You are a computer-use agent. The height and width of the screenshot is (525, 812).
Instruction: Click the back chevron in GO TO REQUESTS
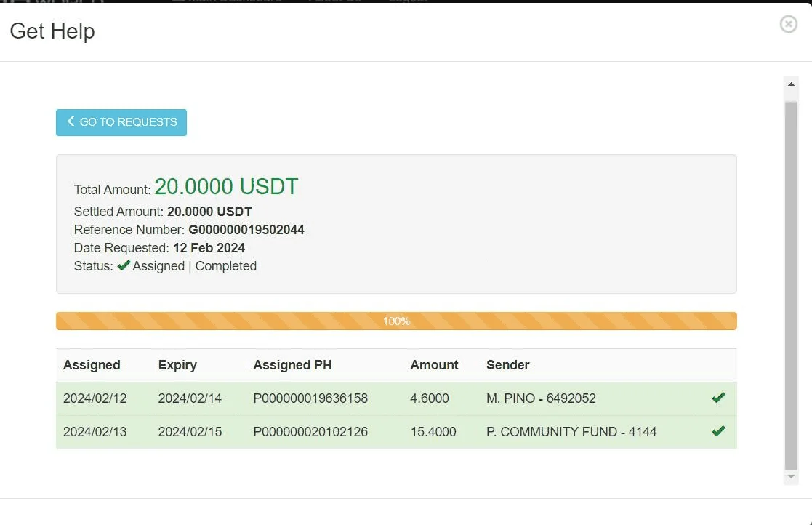point(71,121)
